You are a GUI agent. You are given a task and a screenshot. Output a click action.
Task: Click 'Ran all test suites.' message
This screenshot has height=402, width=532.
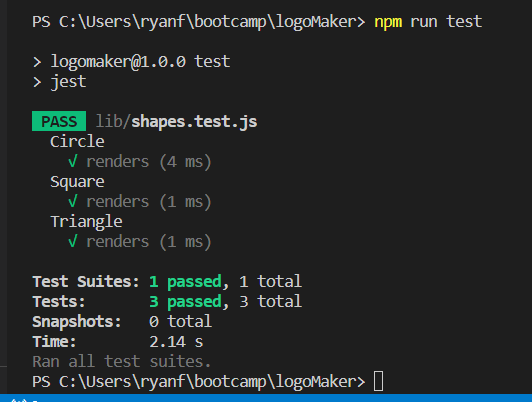click(121, 362)
